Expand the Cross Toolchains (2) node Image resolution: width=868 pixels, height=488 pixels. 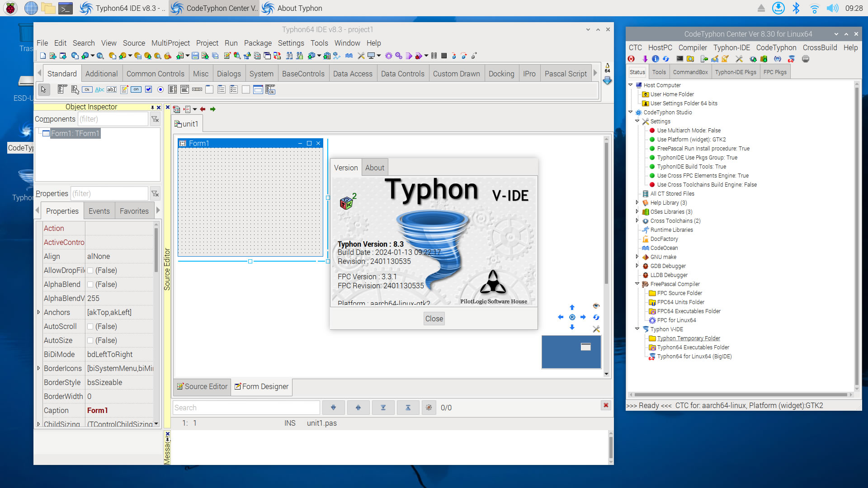point(637,221)
